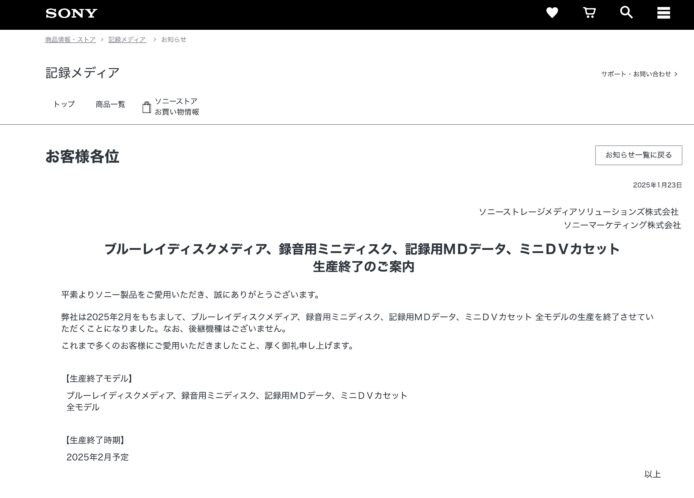
Task: Click the 2025年1月23日 date text
Action: (x=657, y=185)
